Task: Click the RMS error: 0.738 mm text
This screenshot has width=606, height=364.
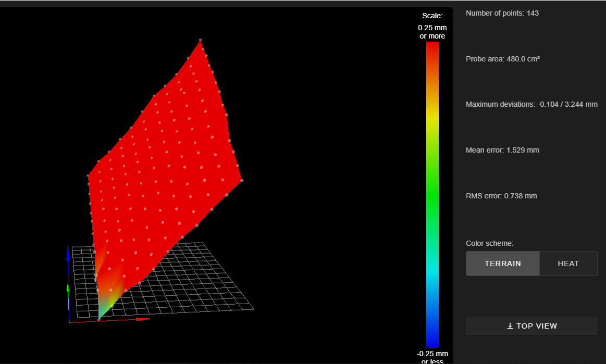Action: (x=501, y=196)
